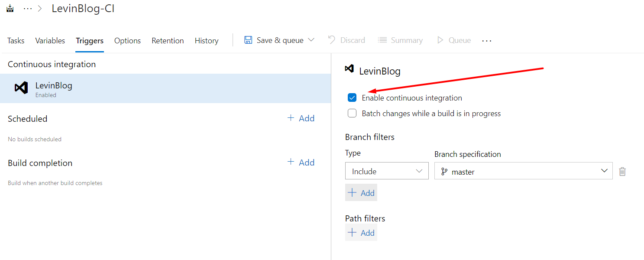This screenshot has width=644, height=260.
Task: Click the build pipeline icon in breadcrumb
Action: [10, 9]
